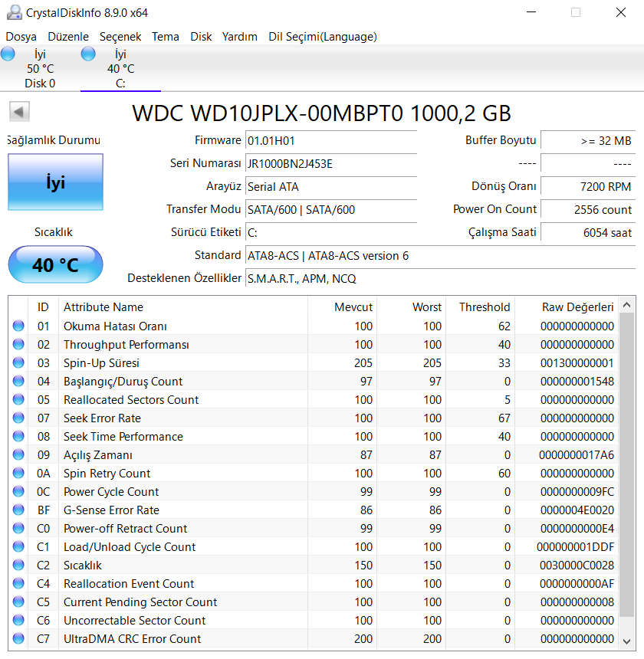Click the Threshold column header
Viewport: 644px width, 659px height.
pos(480,307)
